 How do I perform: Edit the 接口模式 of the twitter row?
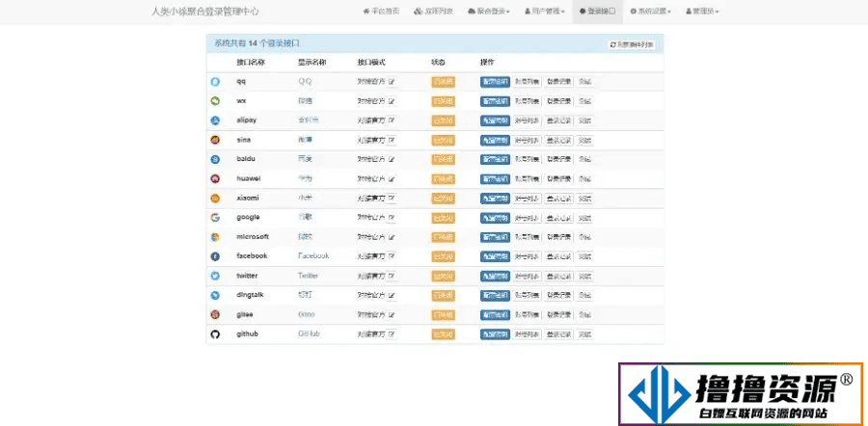pyautogui.click(x=392, y=276)
